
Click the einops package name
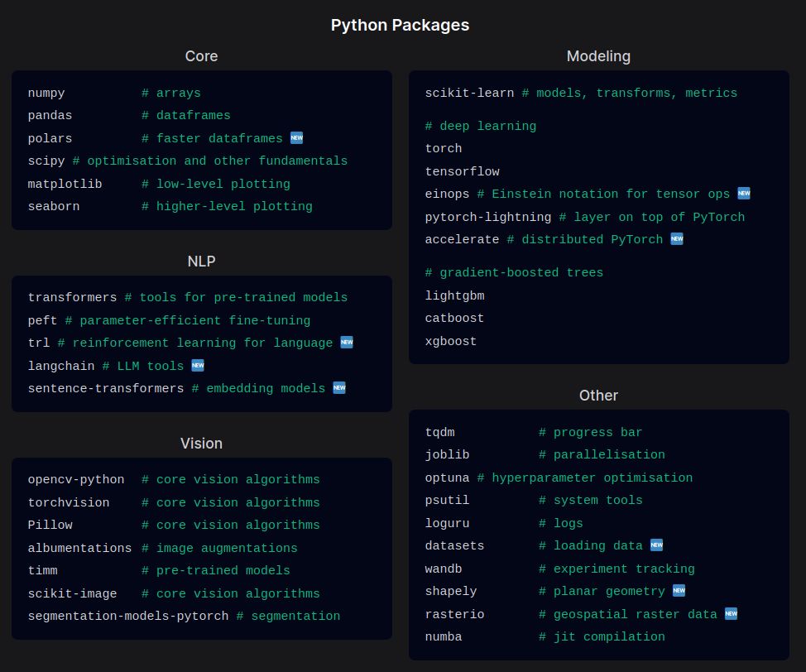click(x=447, y=194)
